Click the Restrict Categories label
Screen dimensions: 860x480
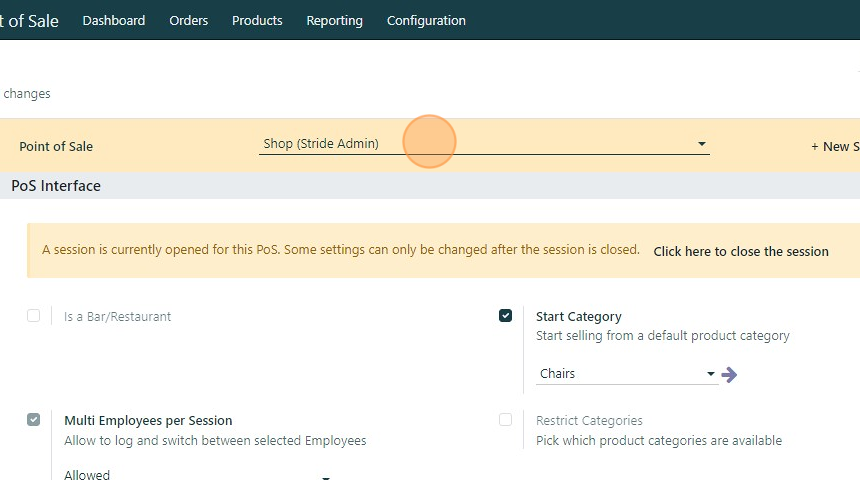click(589, 421)
